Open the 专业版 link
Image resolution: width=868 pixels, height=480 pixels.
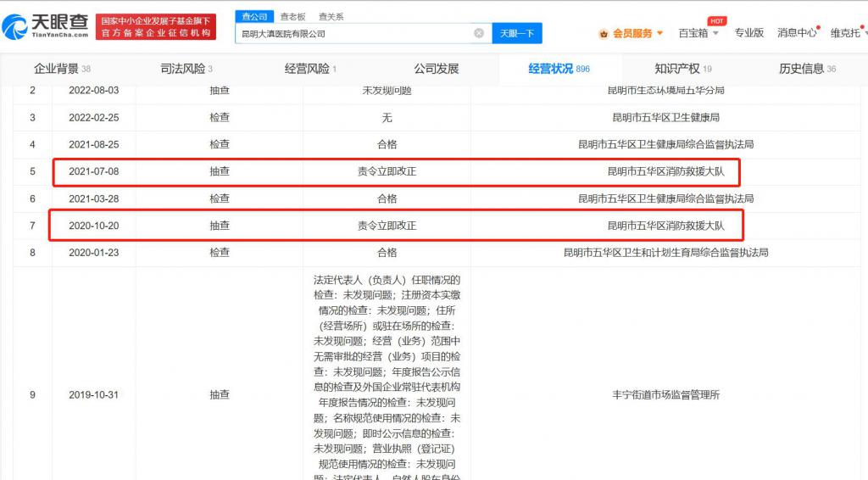[749, 33]
